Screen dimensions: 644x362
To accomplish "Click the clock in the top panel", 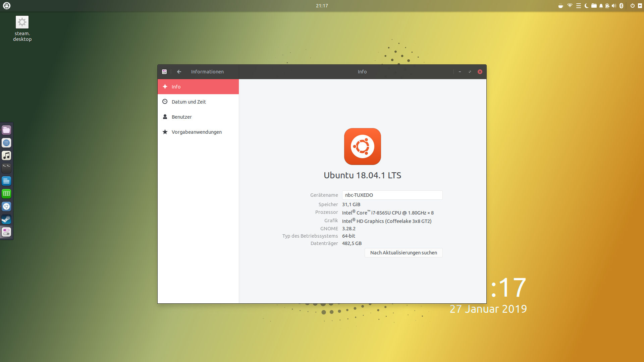I will [322, 6].
